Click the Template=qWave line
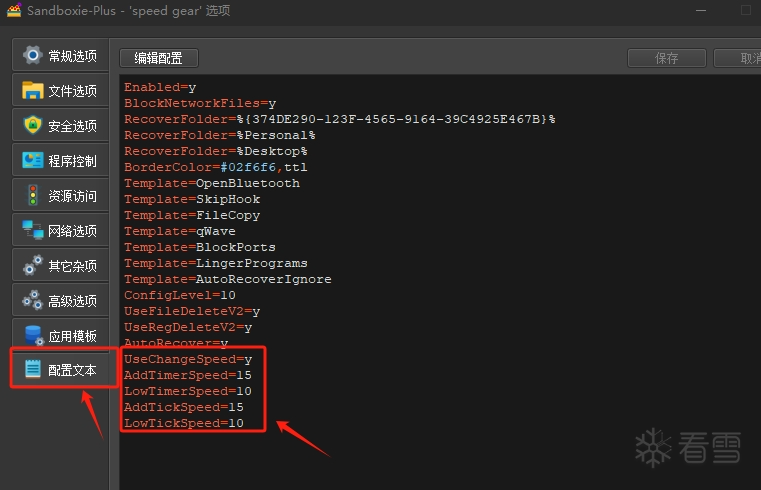761x490 pixels. (180, 231)
